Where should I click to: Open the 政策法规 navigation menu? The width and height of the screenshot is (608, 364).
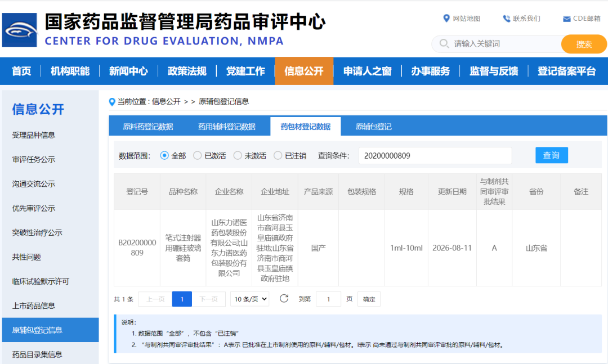click(x=187, y=71)
